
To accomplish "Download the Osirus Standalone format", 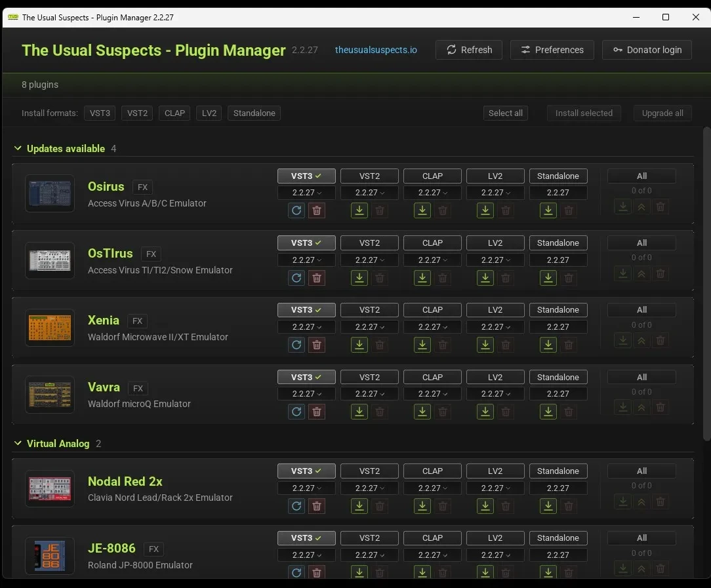I will [x=548, y=210].
